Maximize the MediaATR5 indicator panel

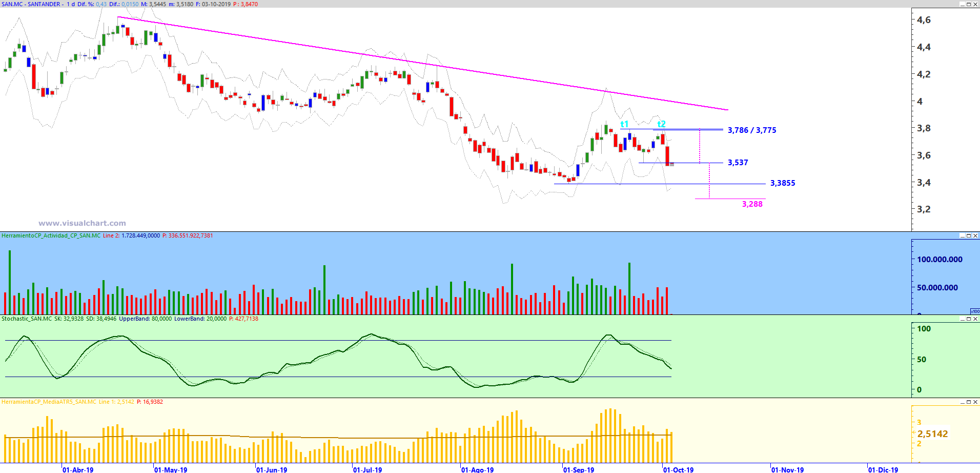click(x=969, y=402)
